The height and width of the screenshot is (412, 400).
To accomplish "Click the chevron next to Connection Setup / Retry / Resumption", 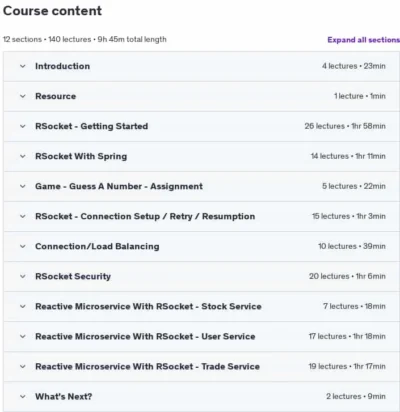I will point(23,216).
